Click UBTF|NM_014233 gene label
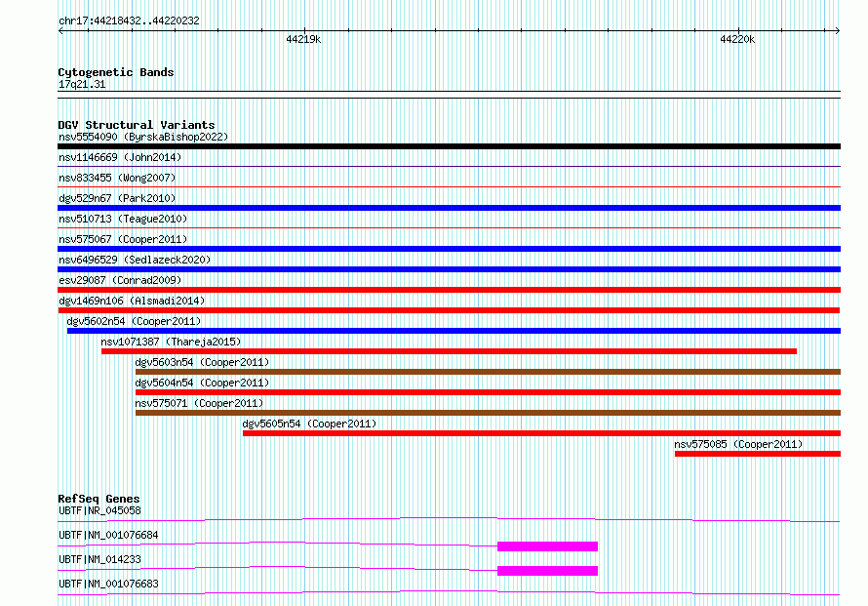 99,559
